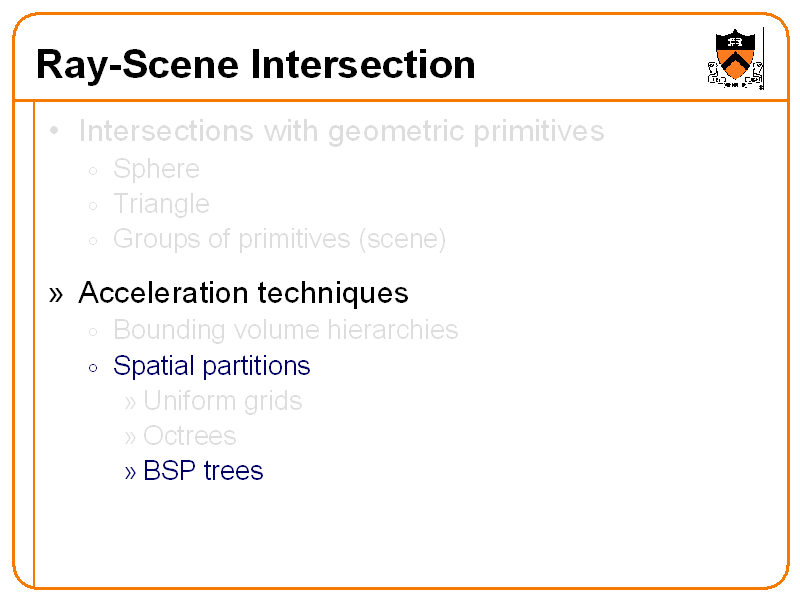Click the circle bullet beside Triangle
This screenshot has height=600, width=800.
[x=92, y=206]
